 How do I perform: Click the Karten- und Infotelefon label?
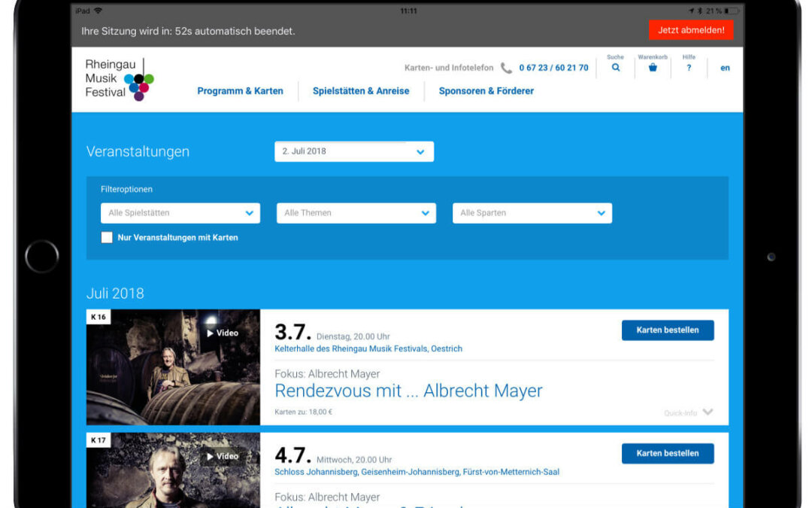click(449, 68)
